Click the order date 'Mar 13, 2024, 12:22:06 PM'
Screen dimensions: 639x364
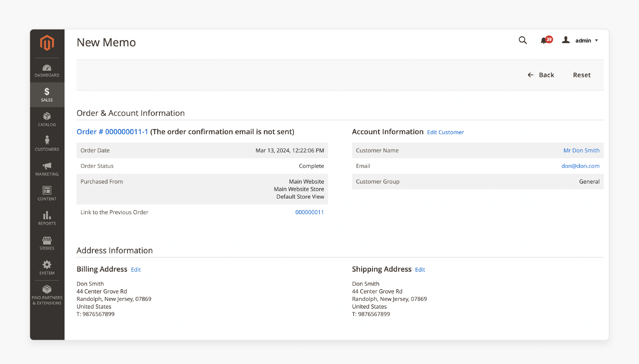tap(290, 150)
